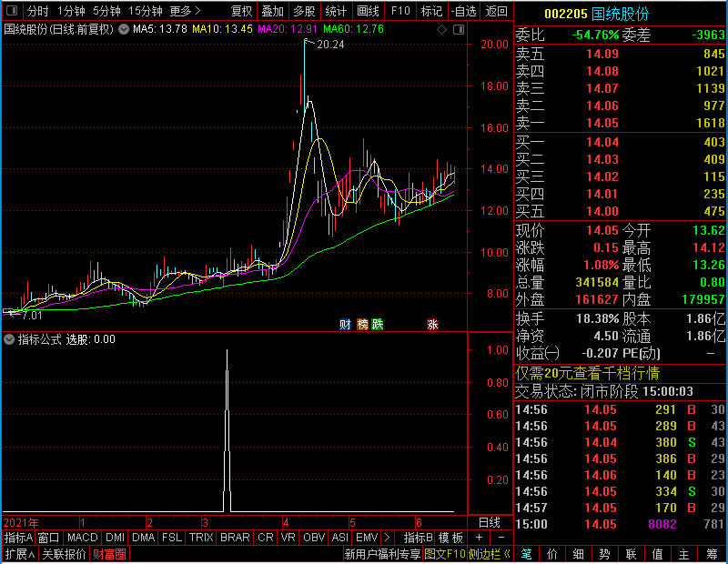Open the 图文F10 link
Screen dimensions: 728x564
[x=445, y=554]
